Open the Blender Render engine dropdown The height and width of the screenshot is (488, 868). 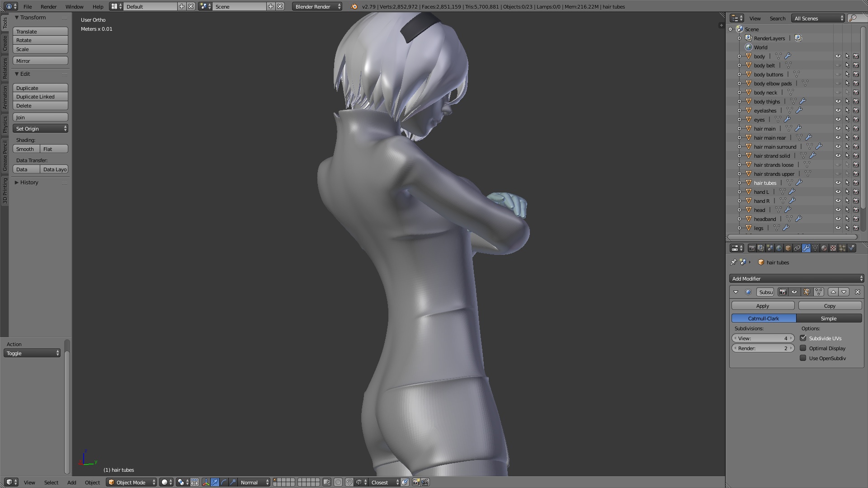click(317, 6)
